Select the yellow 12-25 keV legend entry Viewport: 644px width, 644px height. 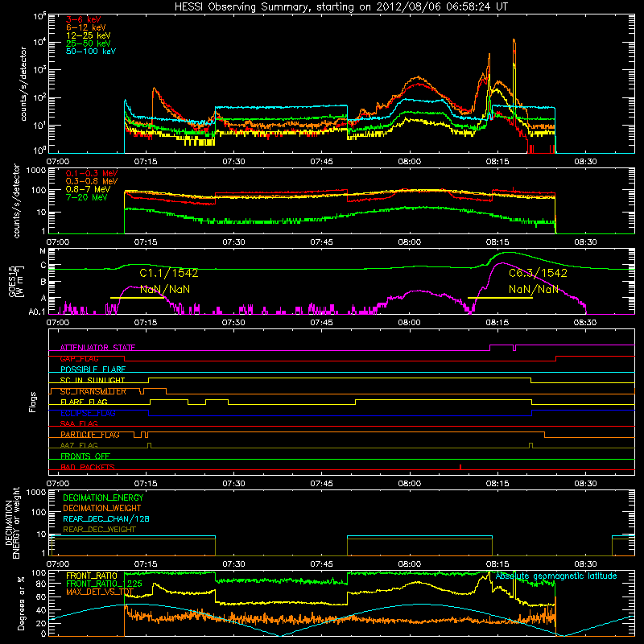[x=88, y=35]
